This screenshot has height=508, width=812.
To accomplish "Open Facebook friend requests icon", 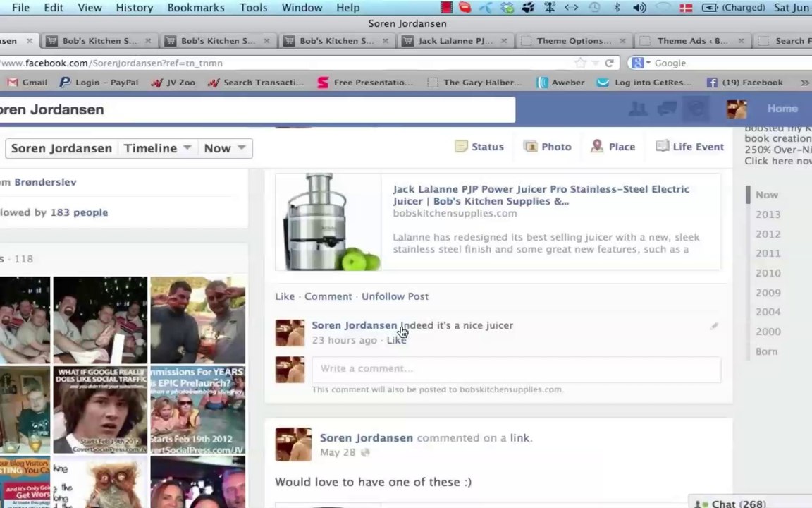I will (638, 109).
